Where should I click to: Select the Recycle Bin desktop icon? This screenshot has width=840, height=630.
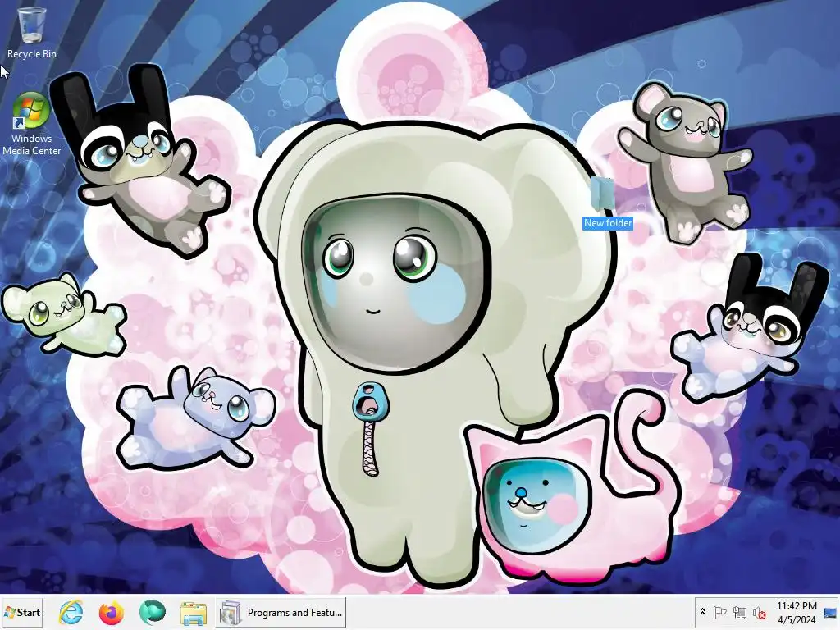(x=31, y=33)
